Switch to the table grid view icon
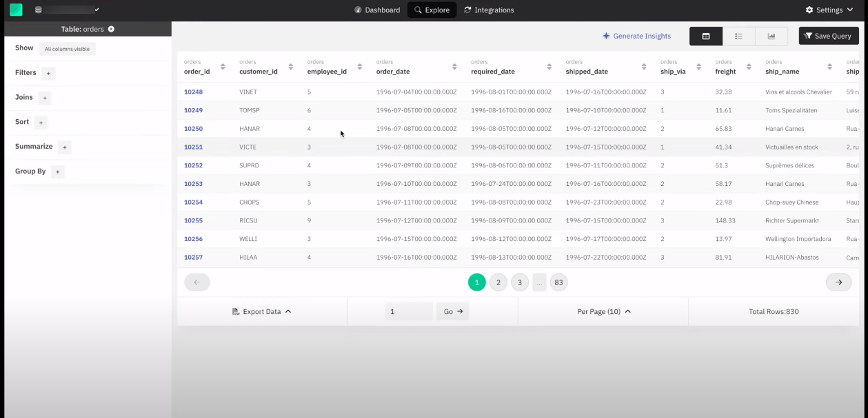This screenshot has height=418, width=868. pyautogui.click(x=705, y=36)
